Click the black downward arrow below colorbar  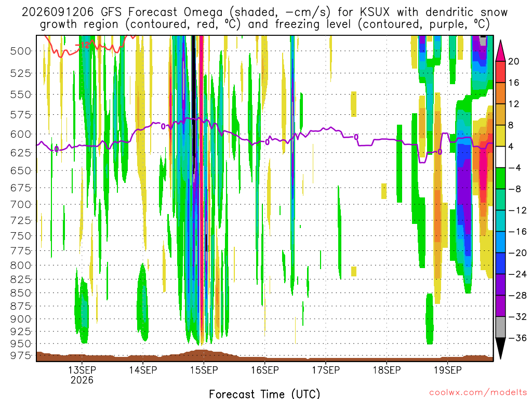click(500, 349)
